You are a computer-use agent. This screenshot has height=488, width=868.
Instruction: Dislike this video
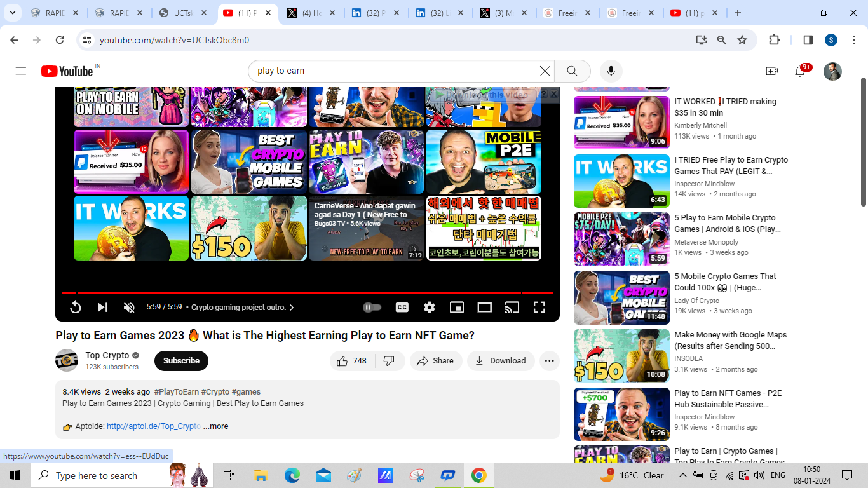(390, 361)
